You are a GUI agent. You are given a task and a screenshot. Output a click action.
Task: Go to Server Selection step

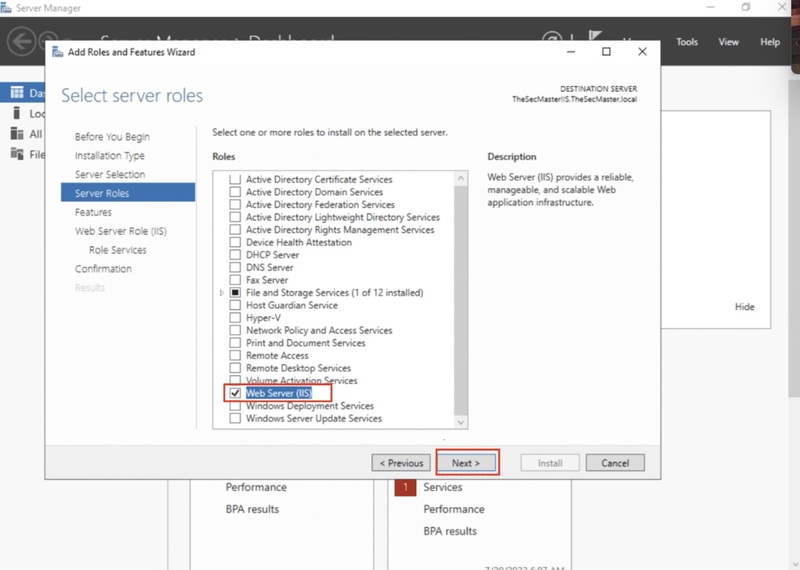click(110, 175)
